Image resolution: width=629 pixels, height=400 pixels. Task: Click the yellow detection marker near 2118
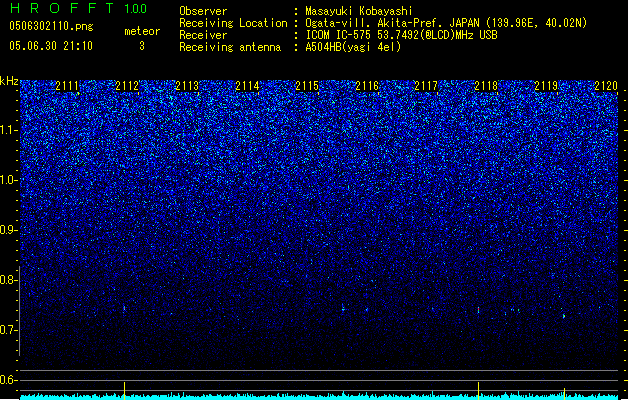point(478,391)
